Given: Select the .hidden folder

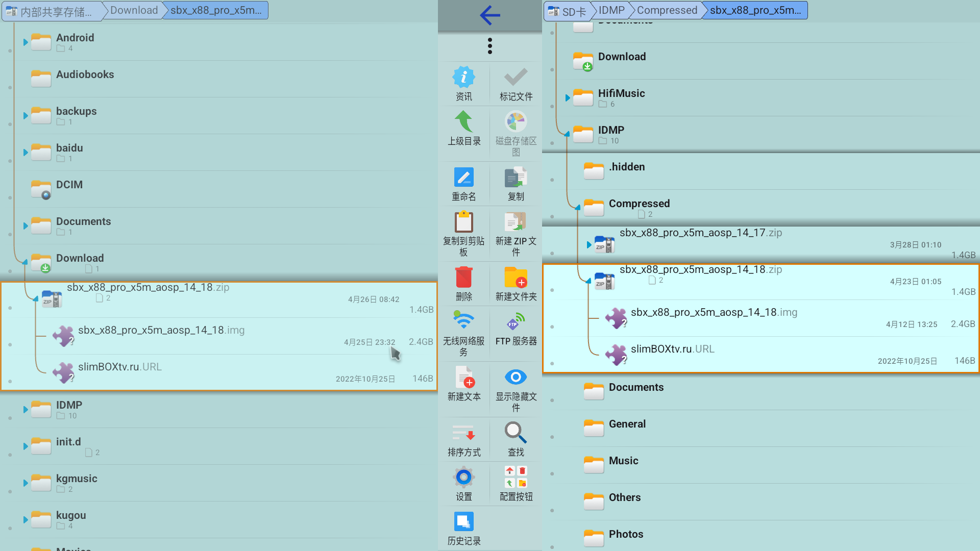Looking at the screenshot, I should (761, 171).
